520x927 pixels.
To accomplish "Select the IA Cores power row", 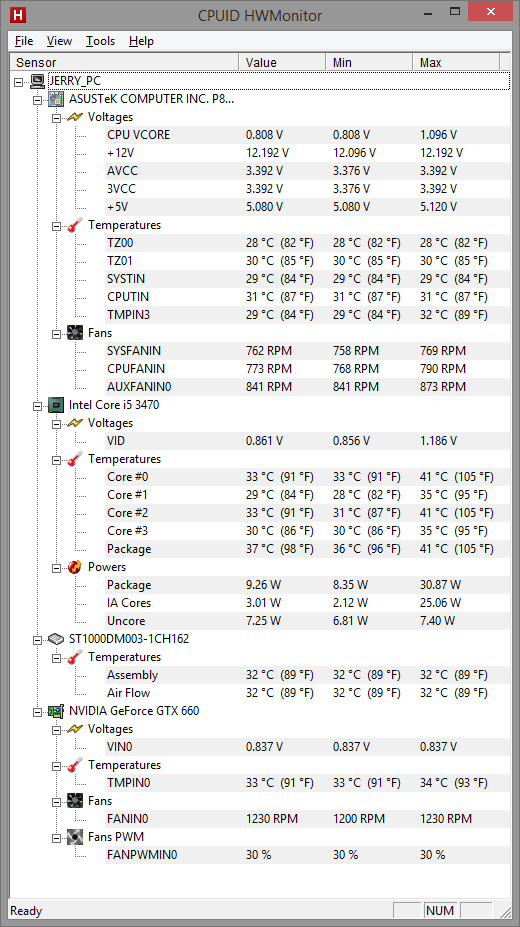I will pyautogui.click(x=307, y=603).
